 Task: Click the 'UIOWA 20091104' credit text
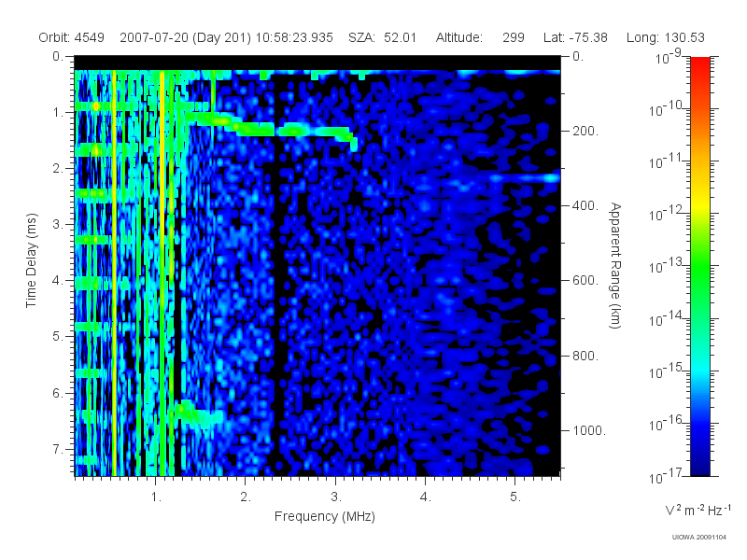[698, 538]
